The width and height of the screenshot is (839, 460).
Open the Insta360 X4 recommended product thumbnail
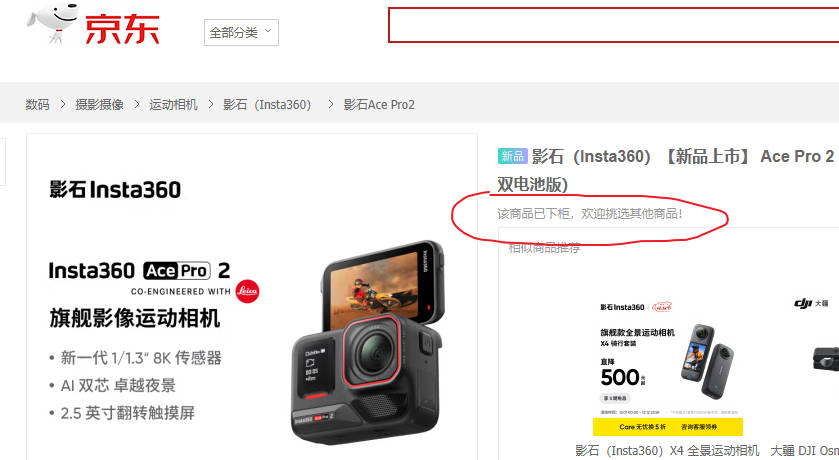pyautogui.click(x=667, y=368)
